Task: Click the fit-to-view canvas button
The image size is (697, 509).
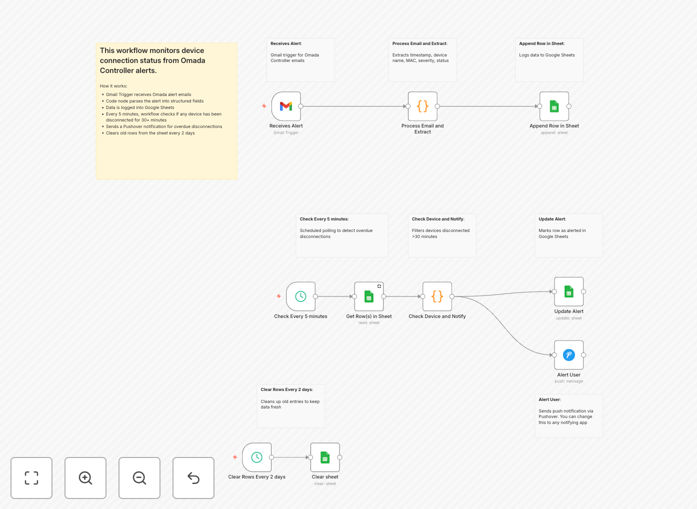Action: point(32,478)
